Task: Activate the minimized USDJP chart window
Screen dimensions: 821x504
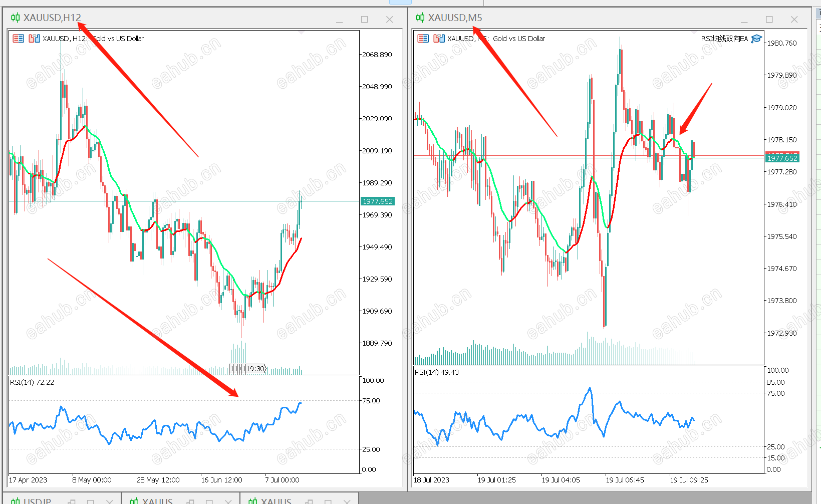Action: [37, 501]
